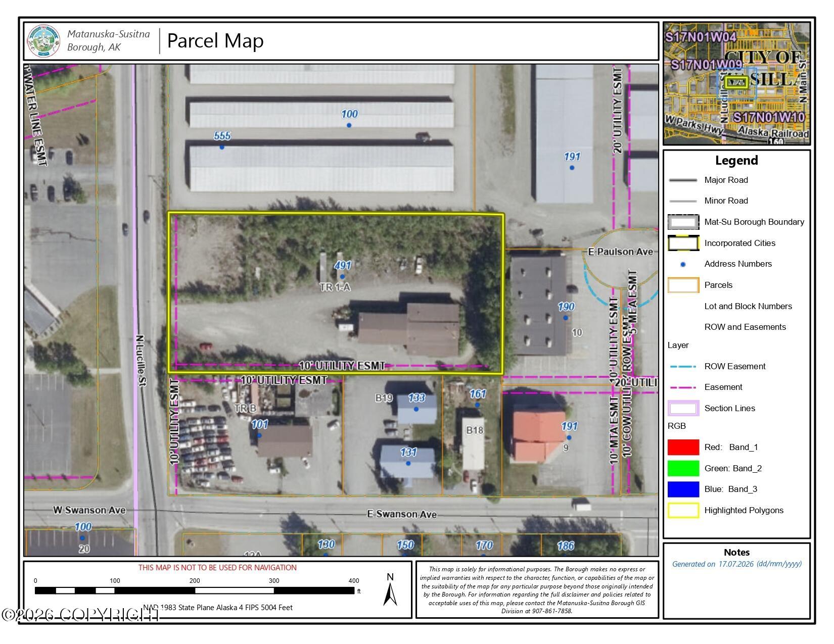Click the "Matanuska-Susitna Borough, AK" header text
The height and width of the screenshot is (644, 834).
[109, 41]
